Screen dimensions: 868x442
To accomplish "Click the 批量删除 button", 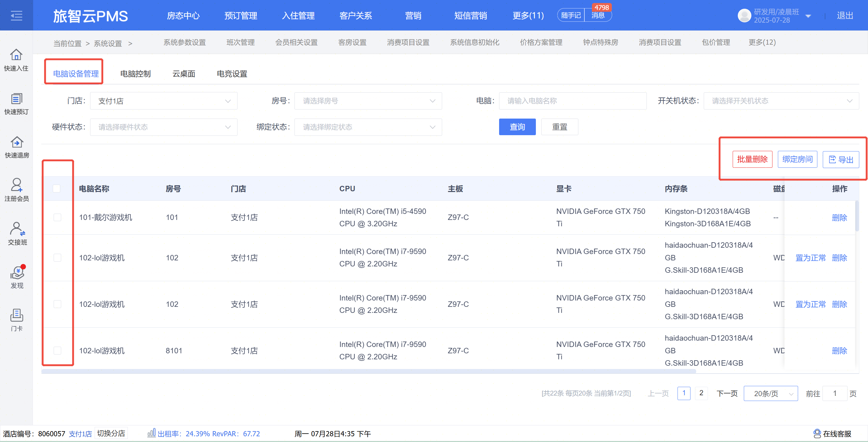I will pos(753,159).
